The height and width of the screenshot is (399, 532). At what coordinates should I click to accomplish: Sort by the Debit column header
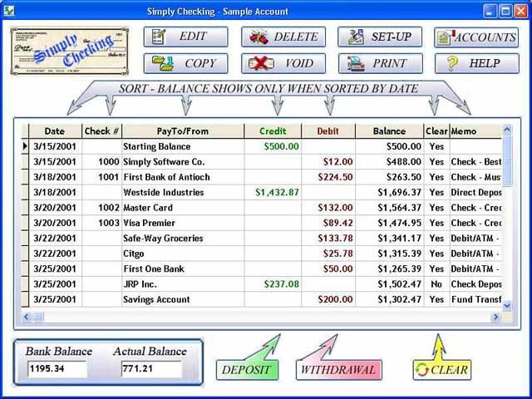pyautogui.click(x=328, y=131)
